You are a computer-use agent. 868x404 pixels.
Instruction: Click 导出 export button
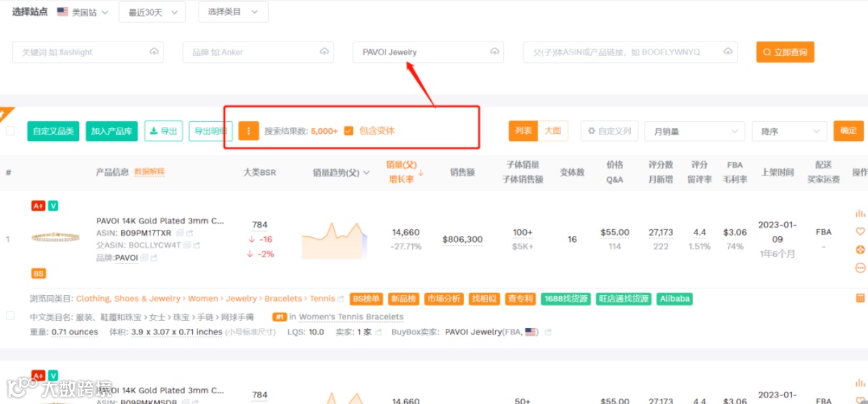click(x=163, y=131)
